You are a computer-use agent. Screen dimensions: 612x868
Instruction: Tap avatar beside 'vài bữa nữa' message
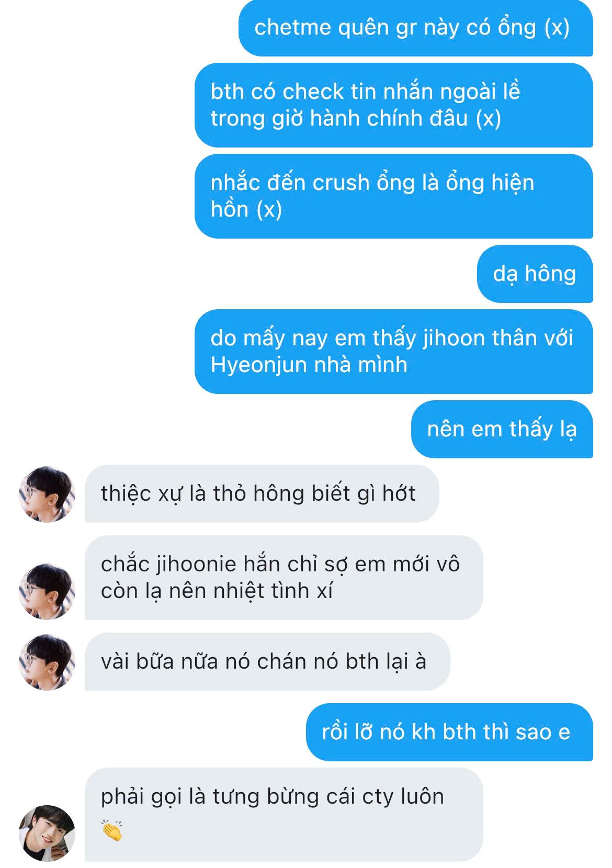47,662
